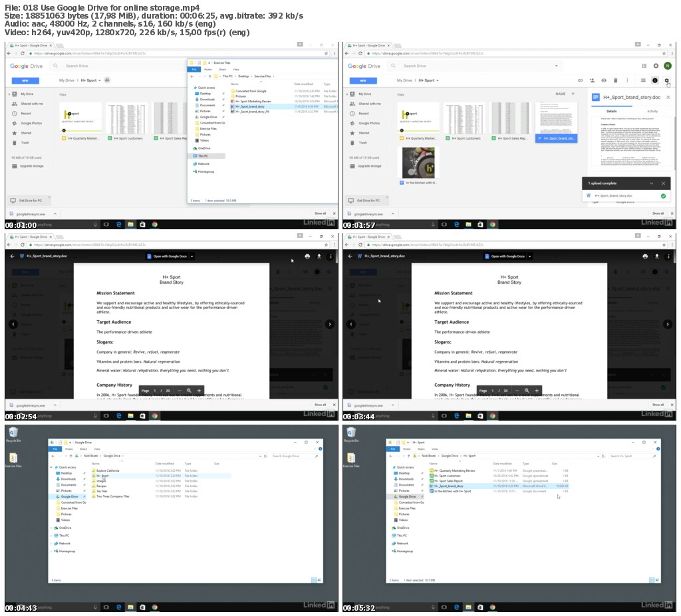In the 00:01:57 frame, click the NAME sort arrow

pyautogui.click(x=573, y=94)
